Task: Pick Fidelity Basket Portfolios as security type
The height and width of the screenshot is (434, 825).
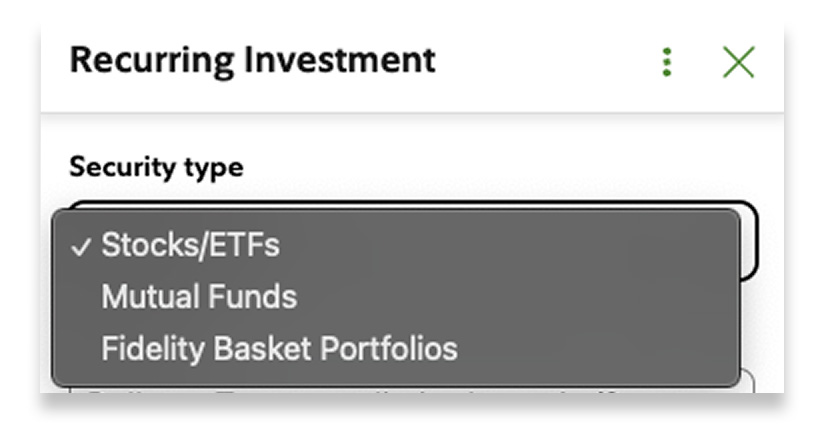Action: coord(279,348)
